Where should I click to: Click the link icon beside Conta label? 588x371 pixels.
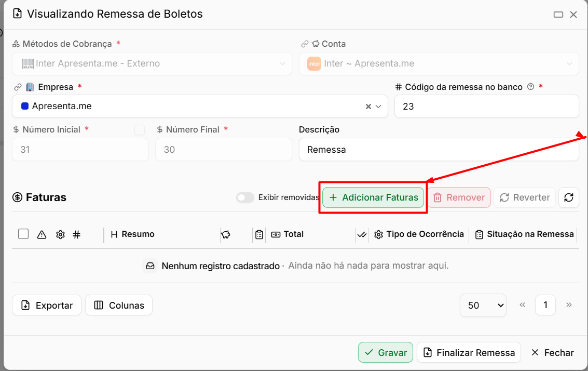(x=305, y=44)
